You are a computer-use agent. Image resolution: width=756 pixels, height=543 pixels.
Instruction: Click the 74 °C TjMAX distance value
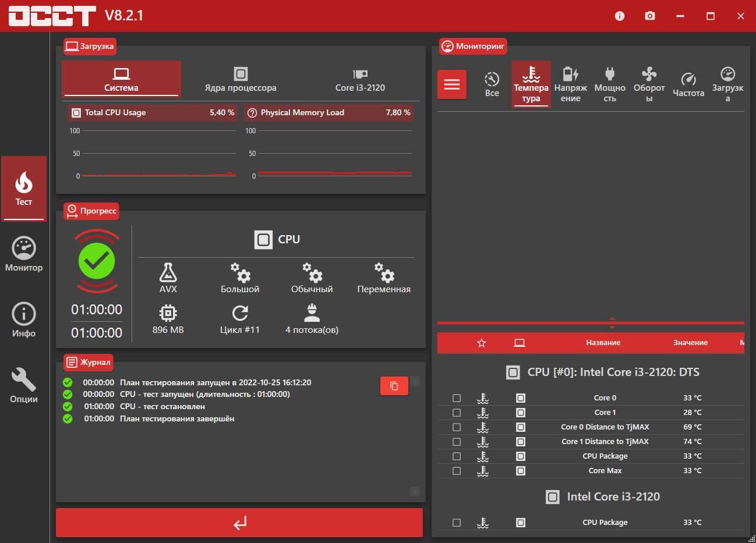coord(692,442)
